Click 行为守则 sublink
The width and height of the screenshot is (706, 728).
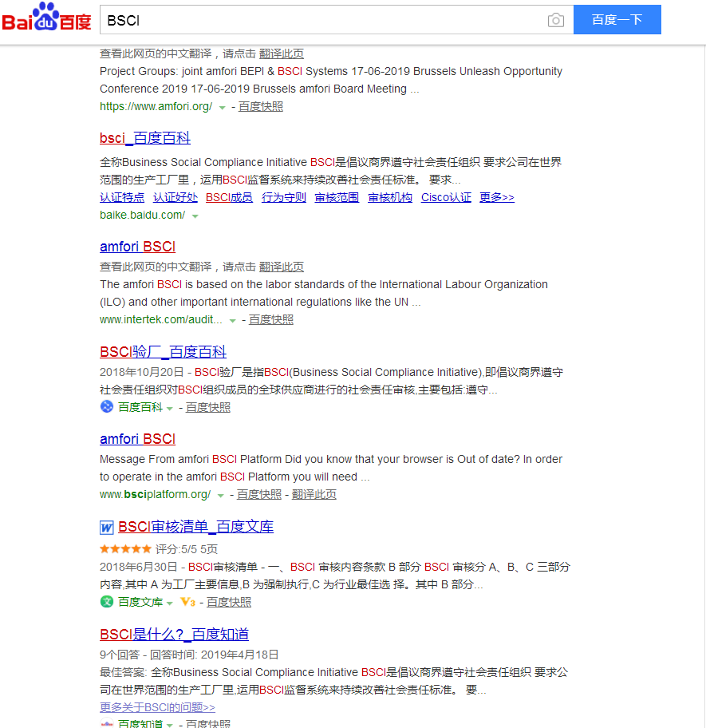click(284, 197)
